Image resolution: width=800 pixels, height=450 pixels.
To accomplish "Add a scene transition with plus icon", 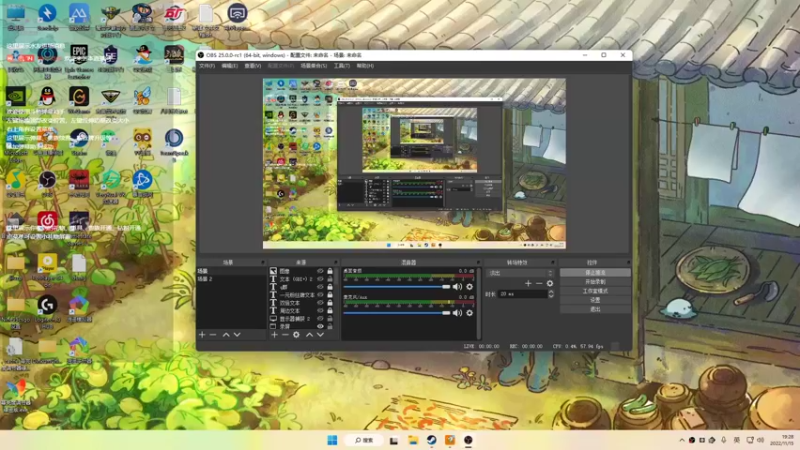I will [528, 283].
